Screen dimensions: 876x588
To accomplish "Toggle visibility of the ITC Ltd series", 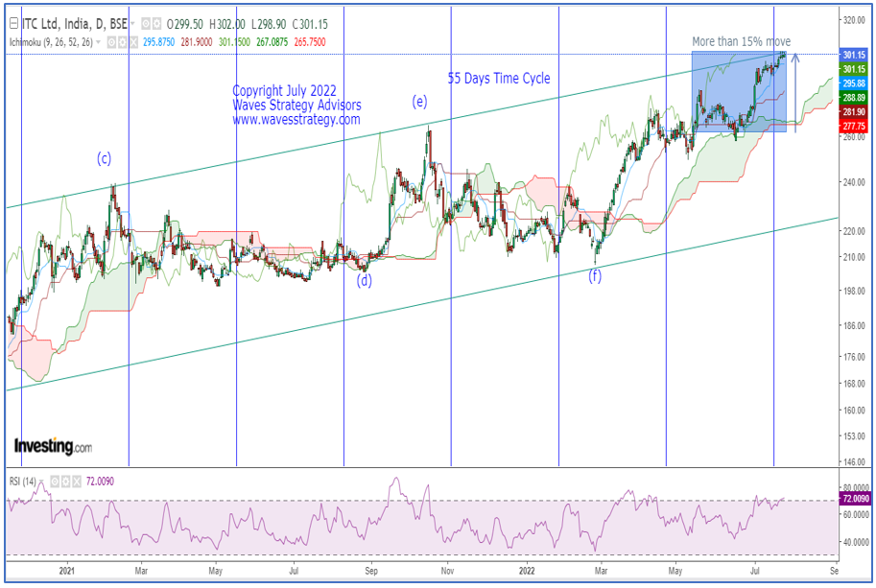I will tap(146, 24).
